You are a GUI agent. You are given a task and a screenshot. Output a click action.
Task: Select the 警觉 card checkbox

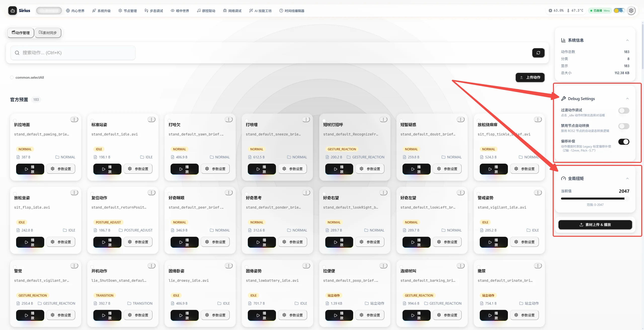(x=15, y=267)
